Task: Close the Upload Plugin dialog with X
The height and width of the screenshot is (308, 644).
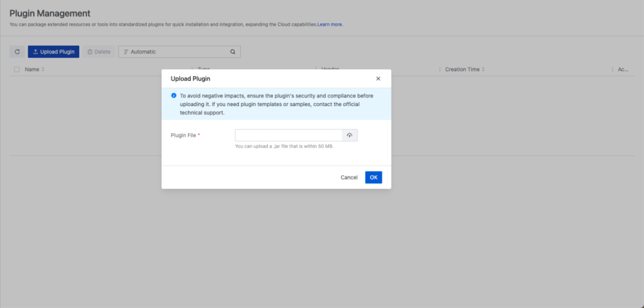Action: coord(378,79)
